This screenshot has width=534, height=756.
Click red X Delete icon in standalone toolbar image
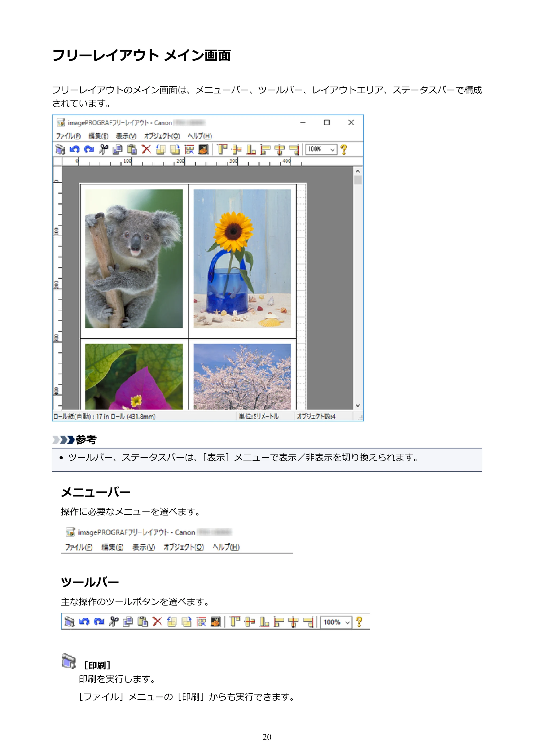(x=158, y=622)
